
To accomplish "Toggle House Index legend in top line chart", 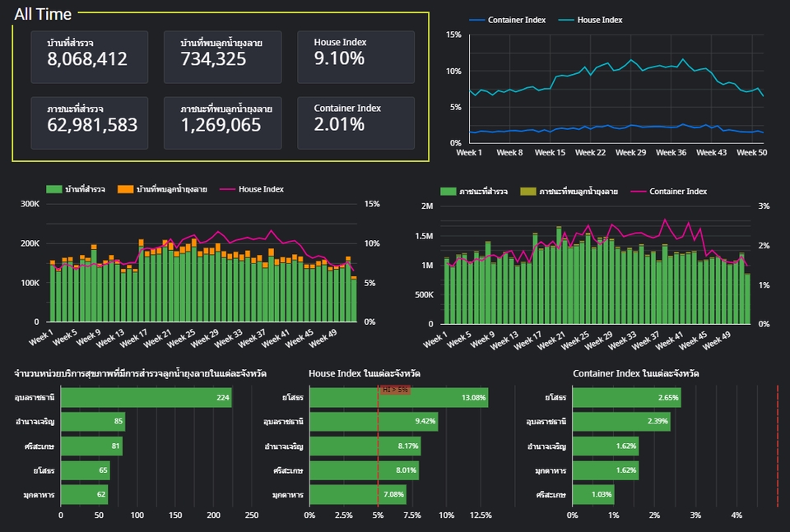I will coord(591,20).
